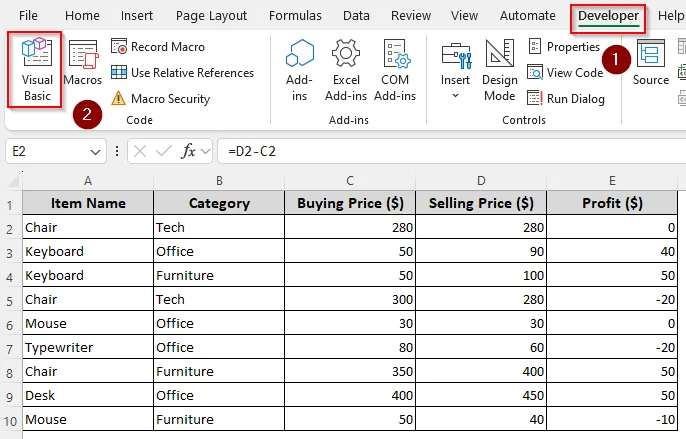Toggle Use Relative References
Image resolution: width=686 pixels, height=439 pixels.
pyautogui.click(x=182, y=73)
